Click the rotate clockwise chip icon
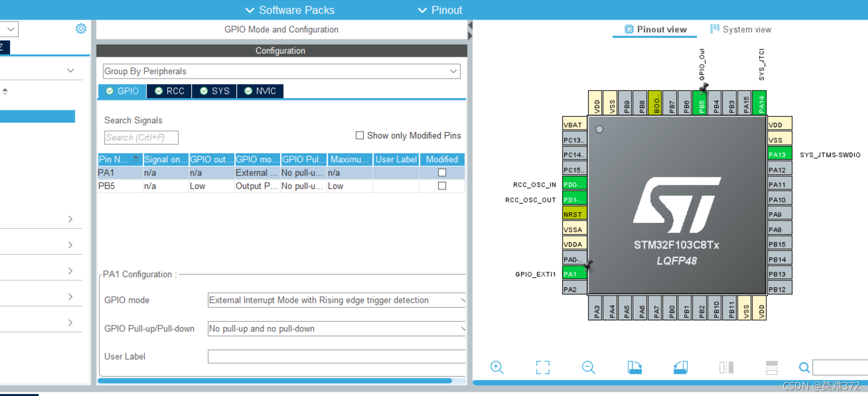This screenshot has width=868, height=396. click(634, 367)
